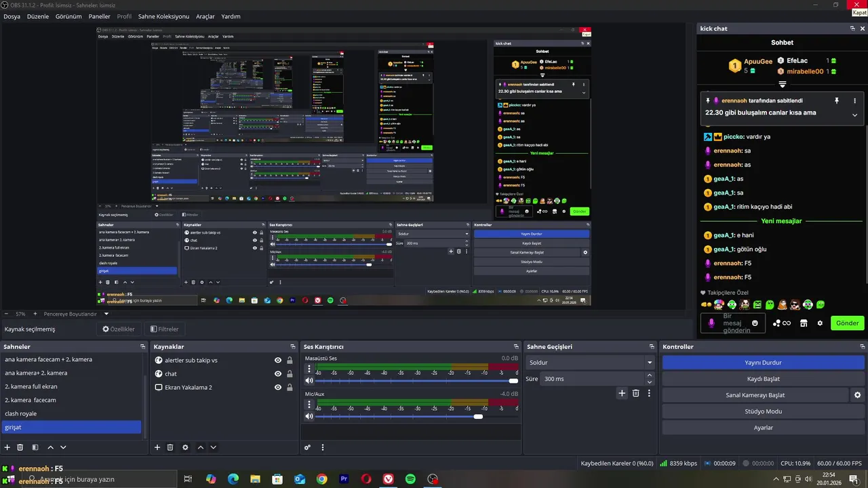Toggle visibility of chat source
This screenshot has width=868, height=488.
pyautogui.click(x=278, y=374)
